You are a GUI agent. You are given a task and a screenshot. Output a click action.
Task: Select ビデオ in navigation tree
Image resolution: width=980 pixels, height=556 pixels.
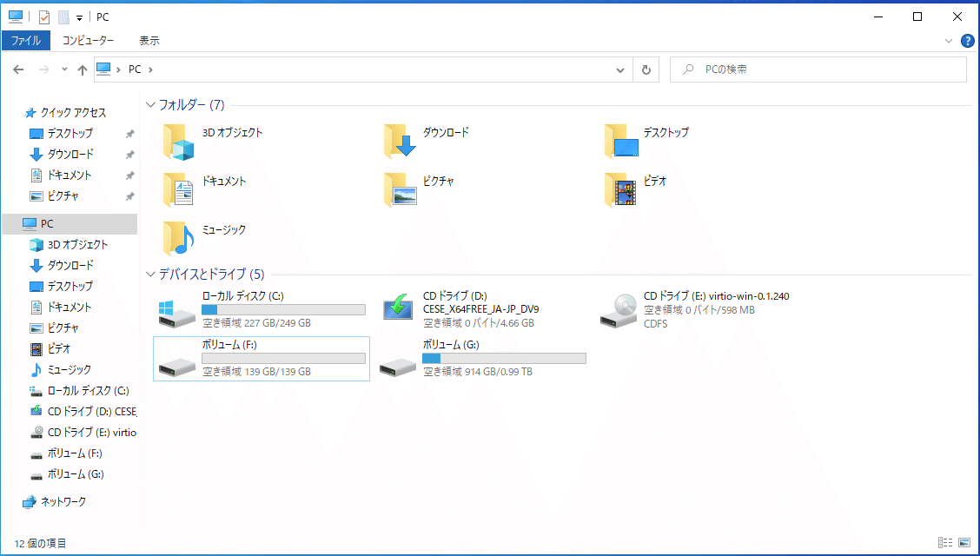click(59, 348)
